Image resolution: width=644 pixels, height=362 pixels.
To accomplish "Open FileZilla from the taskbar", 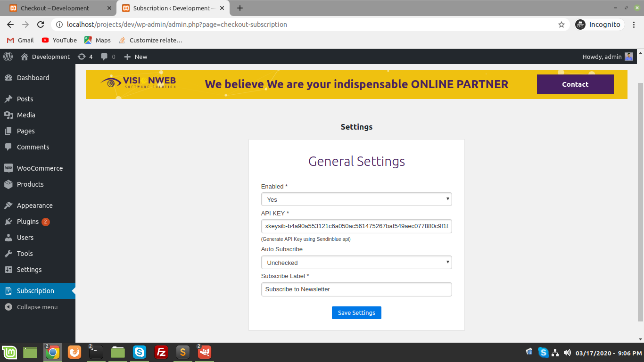I will point(161,352).
